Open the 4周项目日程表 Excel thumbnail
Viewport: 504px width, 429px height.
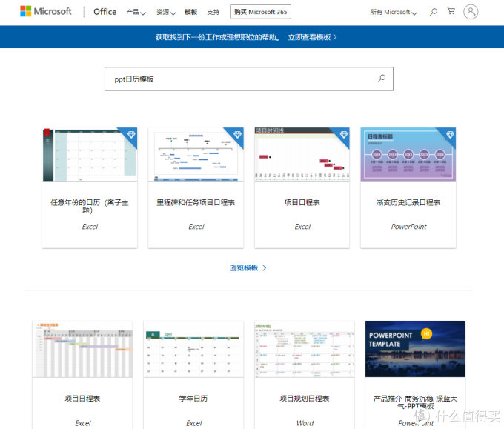pos(82,349)
